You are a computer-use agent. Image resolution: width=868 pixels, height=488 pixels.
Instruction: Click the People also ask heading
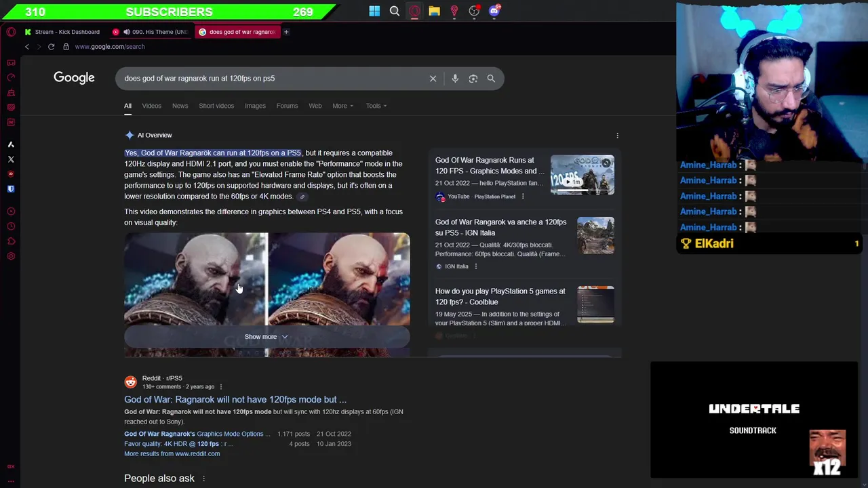[x=159, y=479]
